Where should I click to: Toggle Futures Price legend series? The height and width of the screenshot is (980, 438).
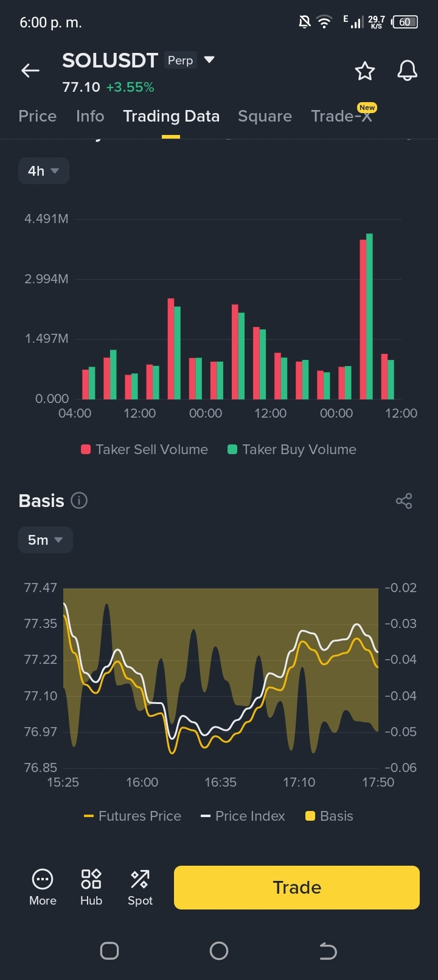tap(133, 816)
